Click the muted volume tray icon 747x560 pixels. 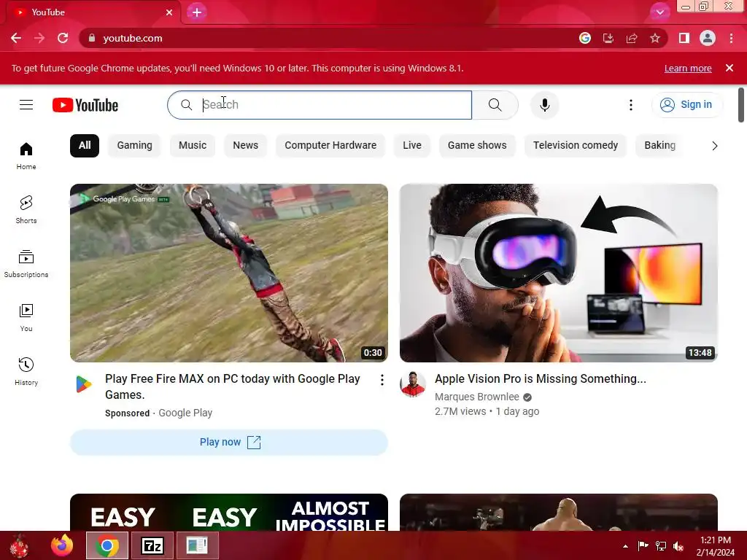coord(678,546)
